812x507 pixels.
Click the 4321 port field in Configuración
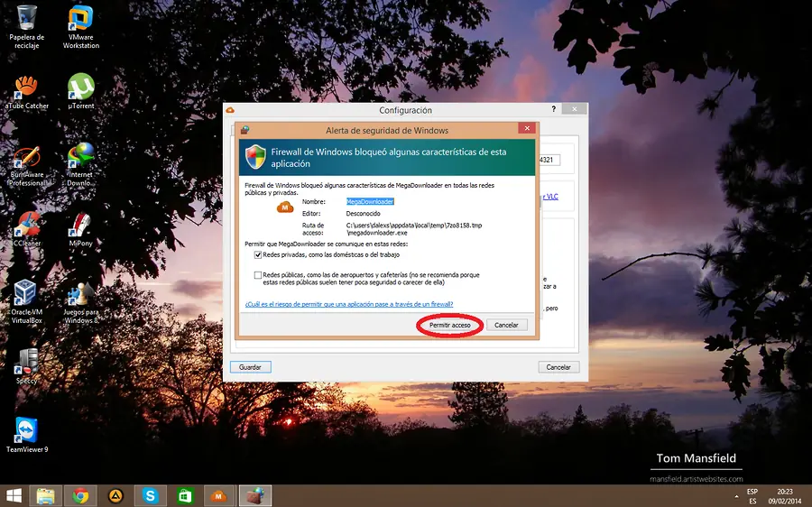pyautogui.click(x=549, y=160)
